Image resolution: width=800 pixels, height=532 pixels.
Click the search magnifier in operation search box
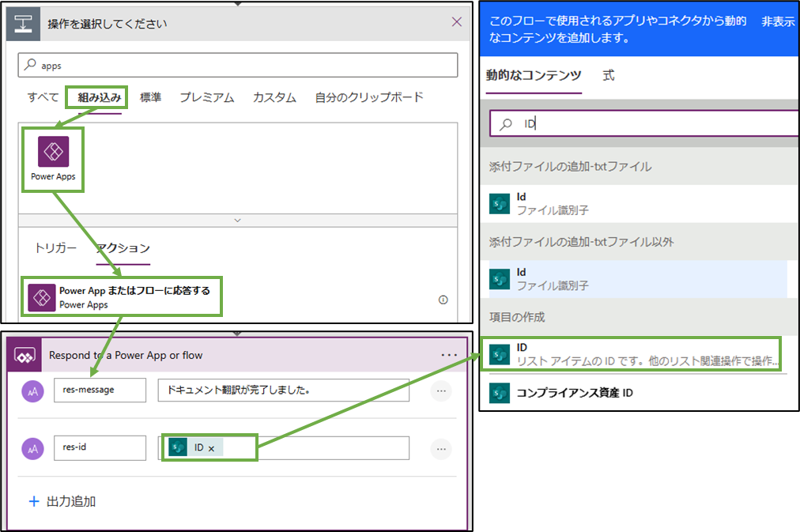(x=31, y=64)
